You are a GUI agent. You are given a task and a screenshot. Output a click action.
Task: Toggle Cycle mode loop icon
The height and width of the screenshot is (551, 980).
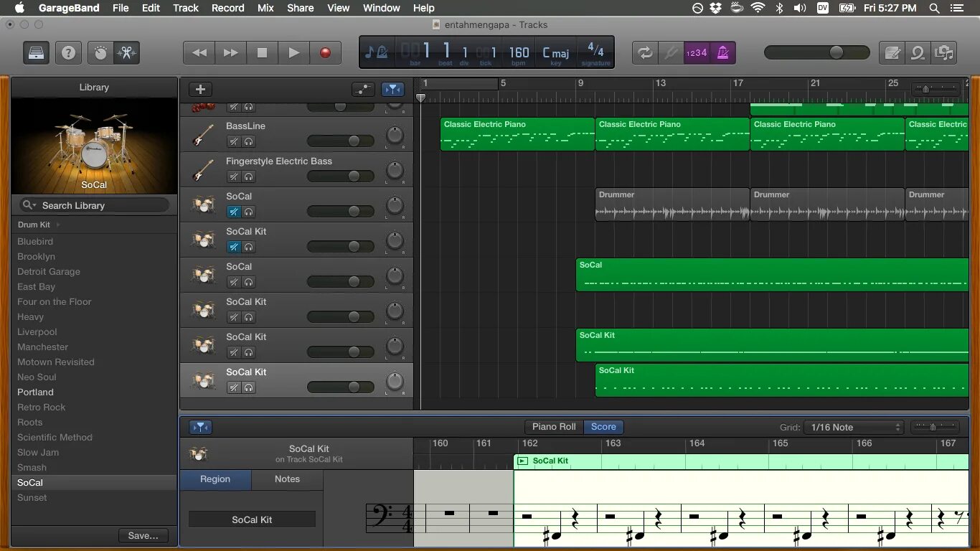[644, 52]
